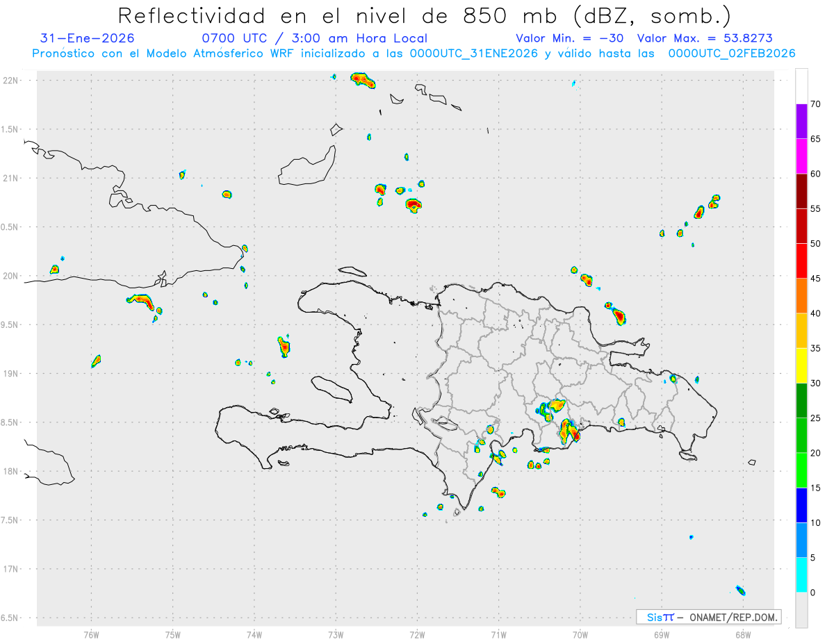
Task: Pick the gold 35–40 dBZ colorbar segment
Action: [801, 331]
